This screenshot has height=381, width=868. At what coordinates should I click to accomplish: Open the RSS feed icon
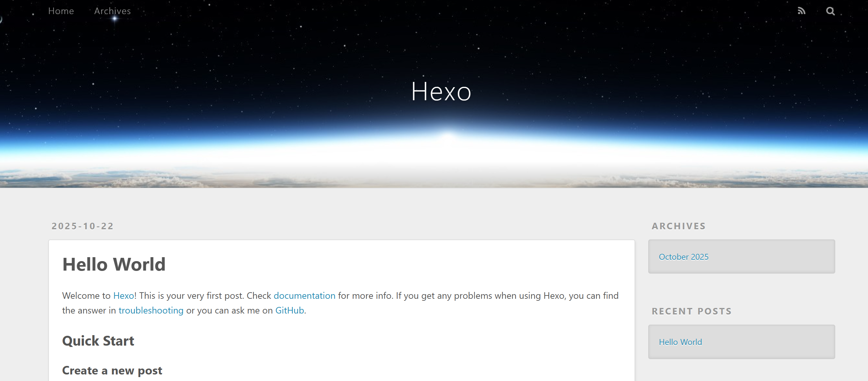(x=801, y=11)
